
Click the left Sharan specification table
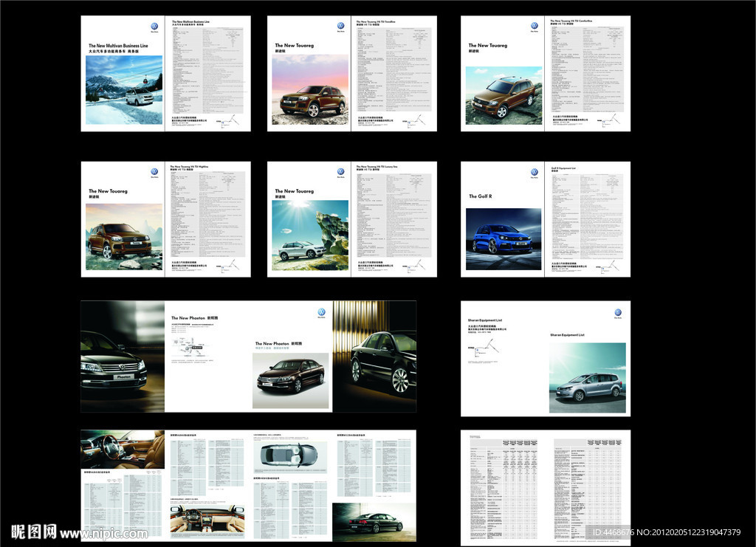[x=503, y=489]
